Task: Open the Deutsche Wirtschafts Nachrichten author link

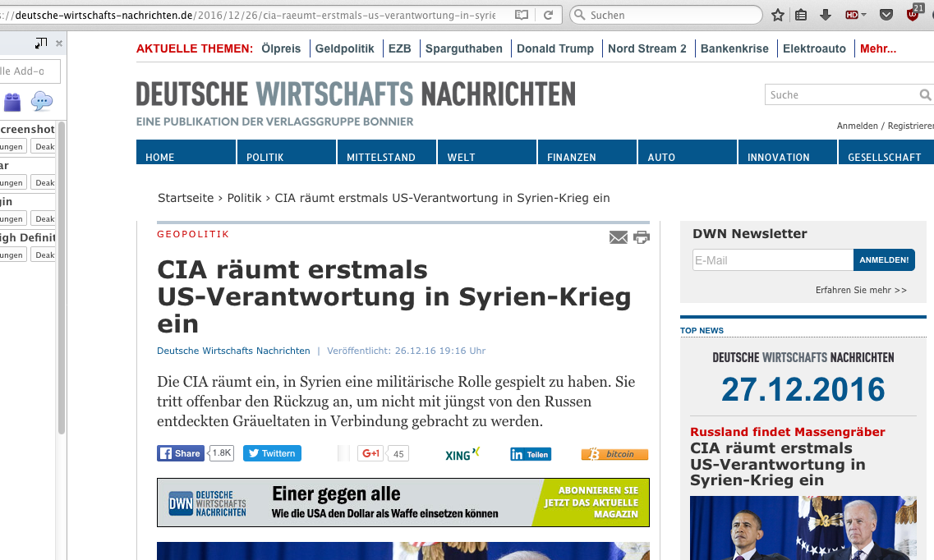Action: [x=233, y=351]
